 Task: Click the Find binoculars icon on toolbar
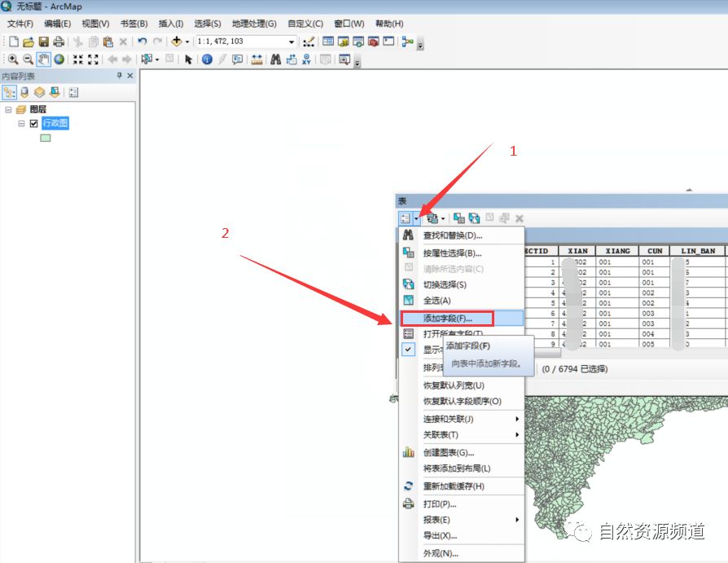tap(276, 59)
